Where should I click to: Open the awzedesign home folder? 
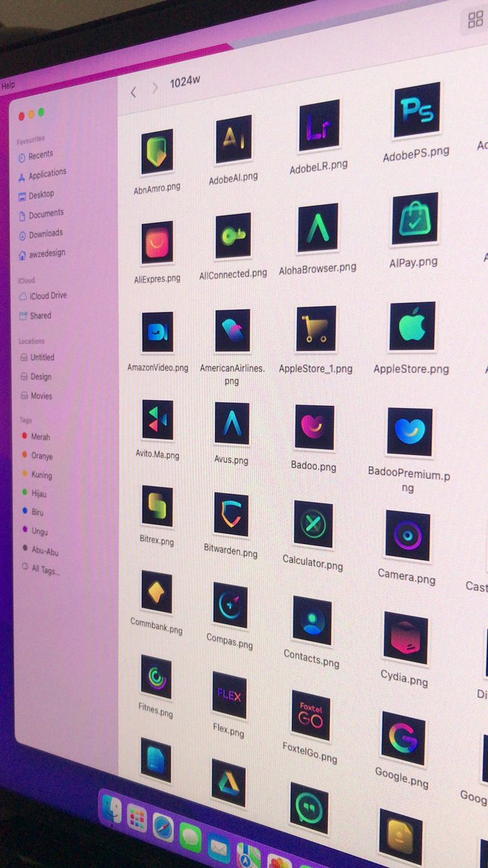42,254
